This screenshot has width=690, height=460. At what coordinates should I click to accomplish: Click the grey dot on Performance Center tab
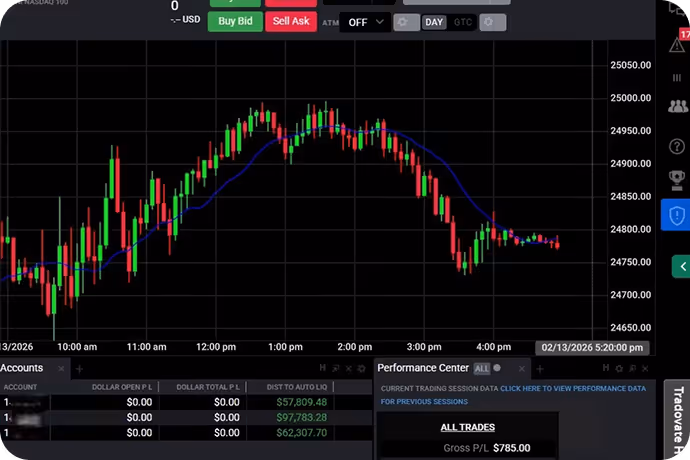tap(497, 368)
